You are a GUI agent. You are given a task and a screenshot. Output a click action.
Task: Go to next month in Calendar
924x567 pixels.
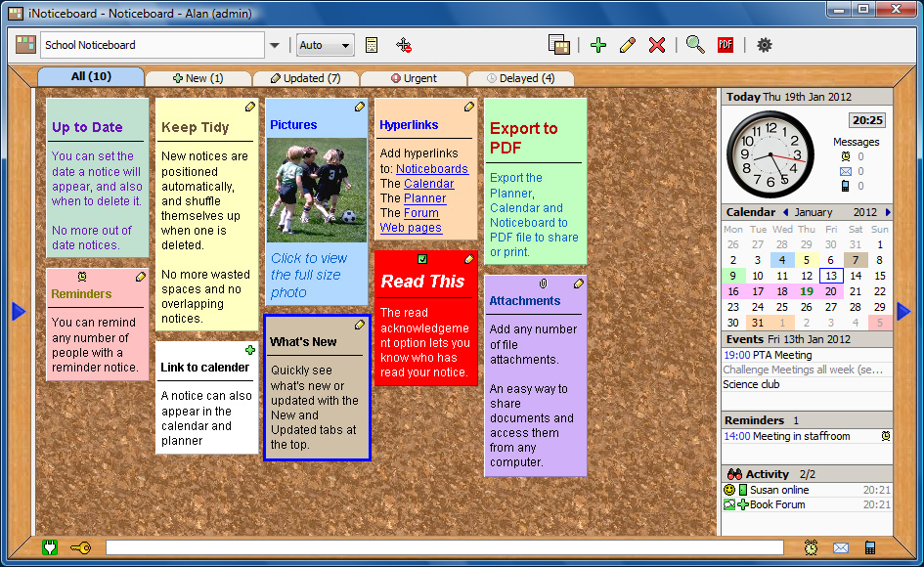888,212
